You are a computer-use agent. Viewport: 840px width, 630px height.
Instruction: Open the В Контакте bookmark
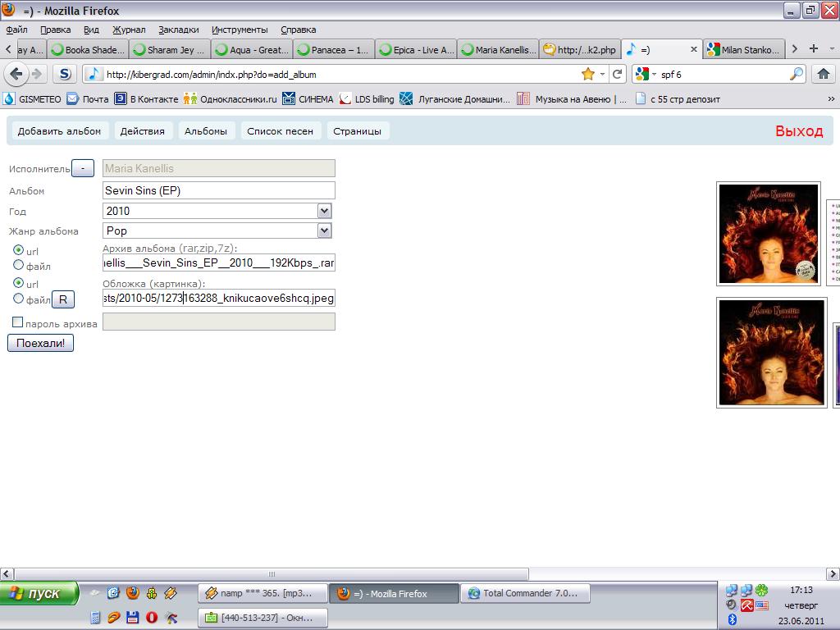[x=146, y=99]
